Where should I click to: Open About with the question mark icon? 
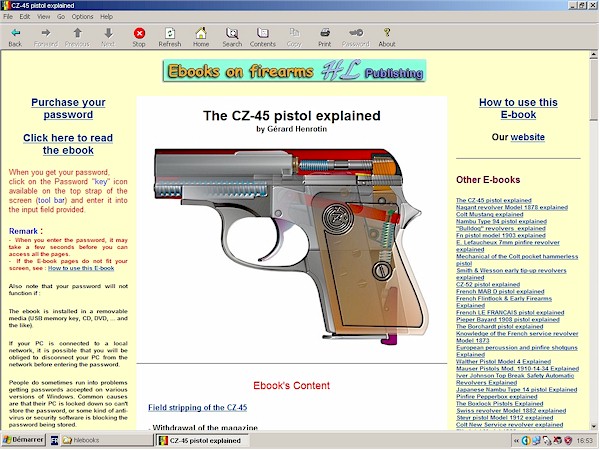[387, 37]
